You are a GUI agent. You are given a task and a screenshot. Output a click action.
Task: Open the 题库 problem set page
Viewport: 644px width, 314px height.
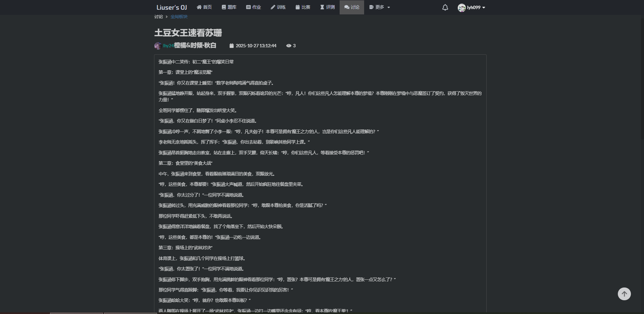tap(229, 7)
